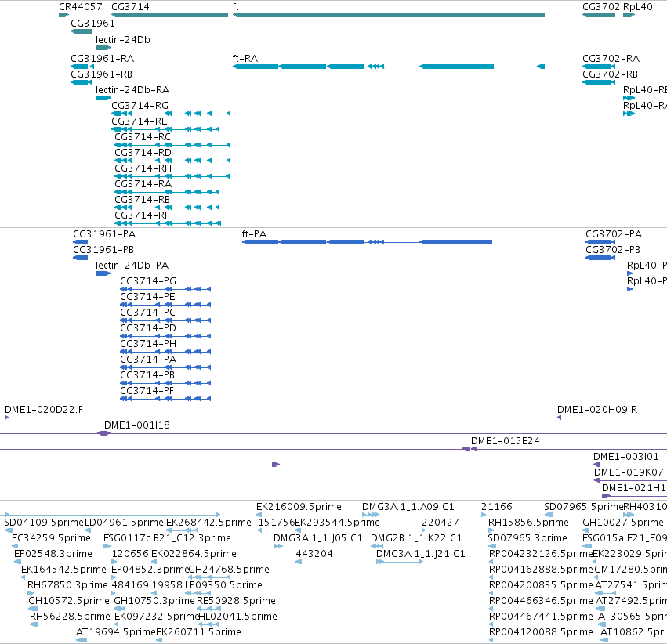Click the CG3714-PH protein label

coord(148,344)
